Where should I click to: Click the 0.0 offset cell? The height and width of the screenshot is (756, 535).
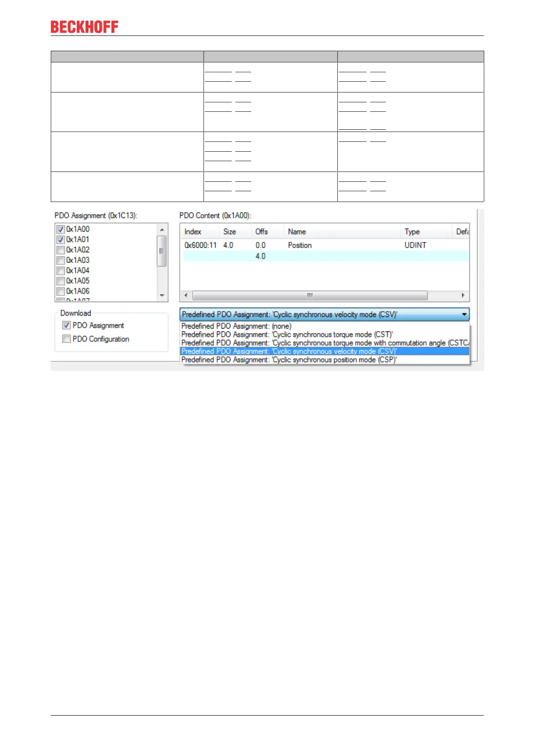261,245
